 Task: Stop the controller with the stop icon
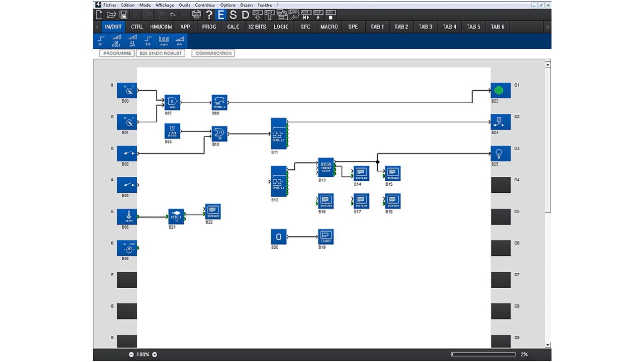tap(331, 15)
